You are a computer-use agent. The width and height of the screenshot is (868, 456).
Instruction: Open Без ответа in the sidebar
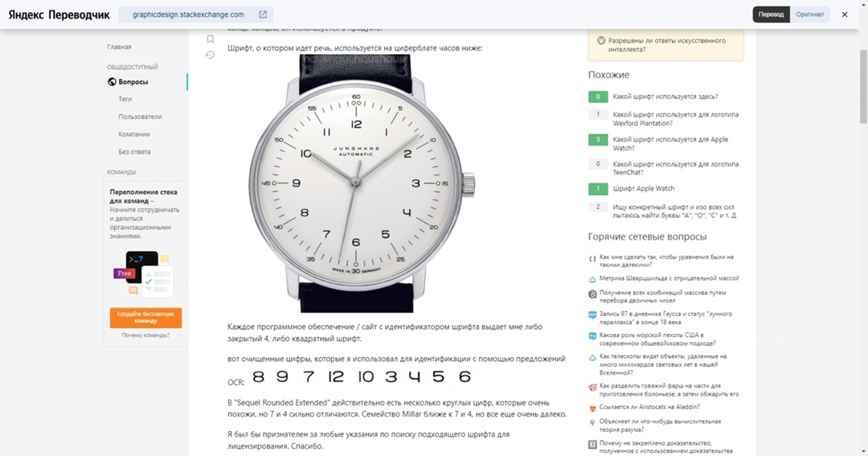(x=134, y=151)
